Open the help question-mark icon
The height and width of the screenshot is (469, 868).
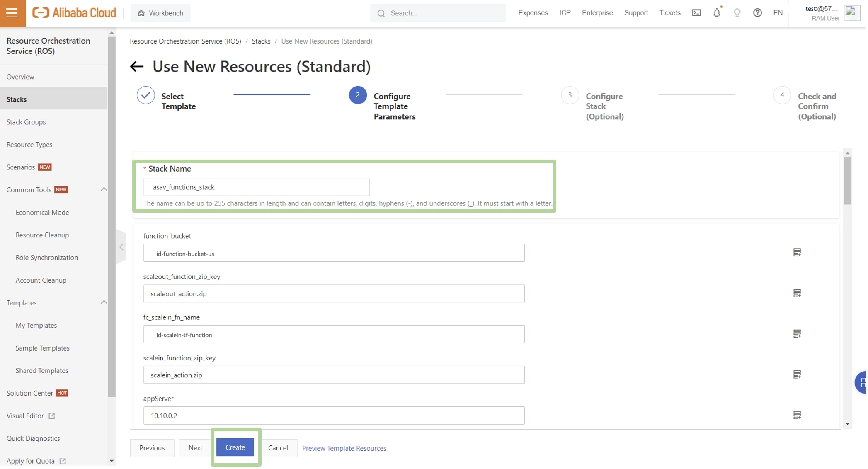tap(757, 13)
